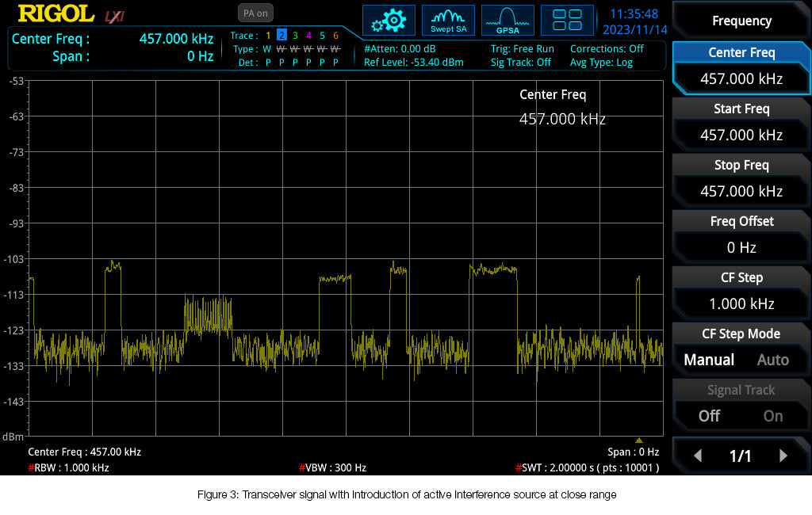Click the sweep marker triangle below graph
Viewport: 812px width, 515px height.
(x=638, y=441)
